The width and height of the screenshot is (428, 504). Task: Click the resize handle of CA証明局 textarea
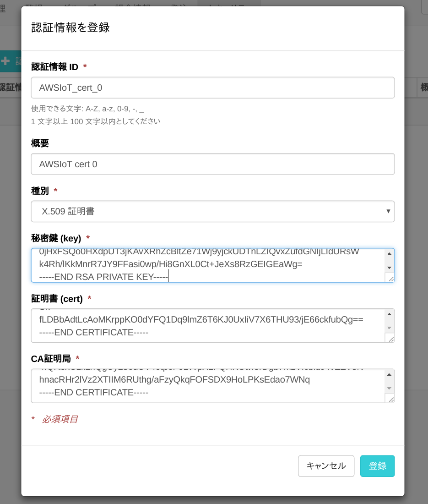(x=390, y=399)
